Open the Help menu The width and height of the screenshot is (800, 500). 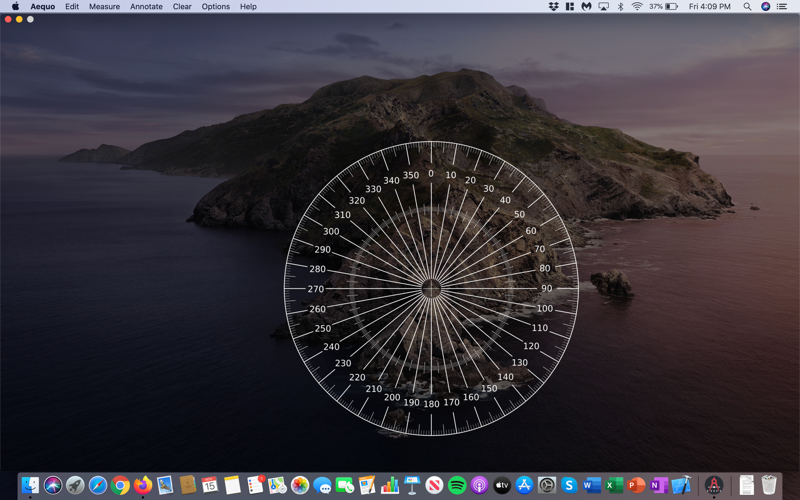click(x=248, y=6)
